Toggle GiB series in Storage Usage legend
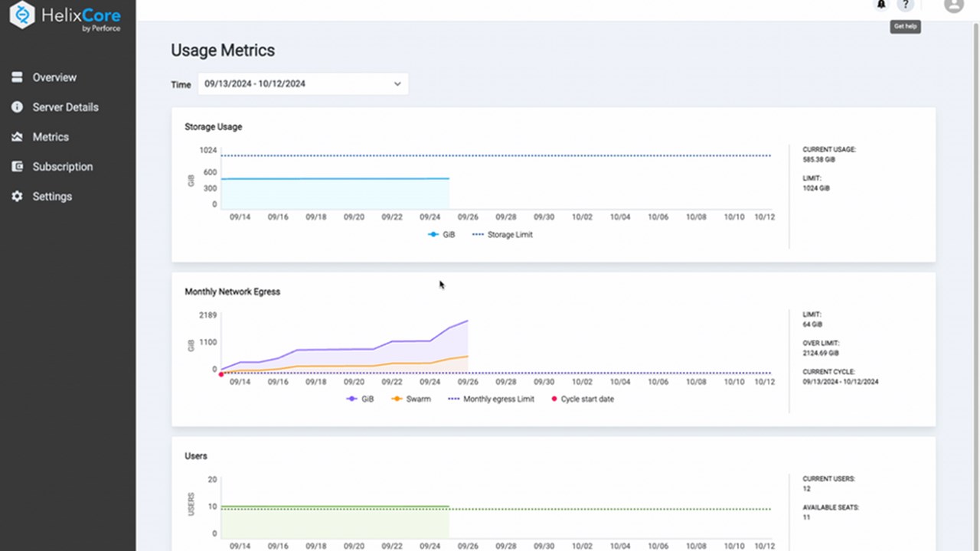Viewport: 980px width, 551px height. [x=442, y=235]
